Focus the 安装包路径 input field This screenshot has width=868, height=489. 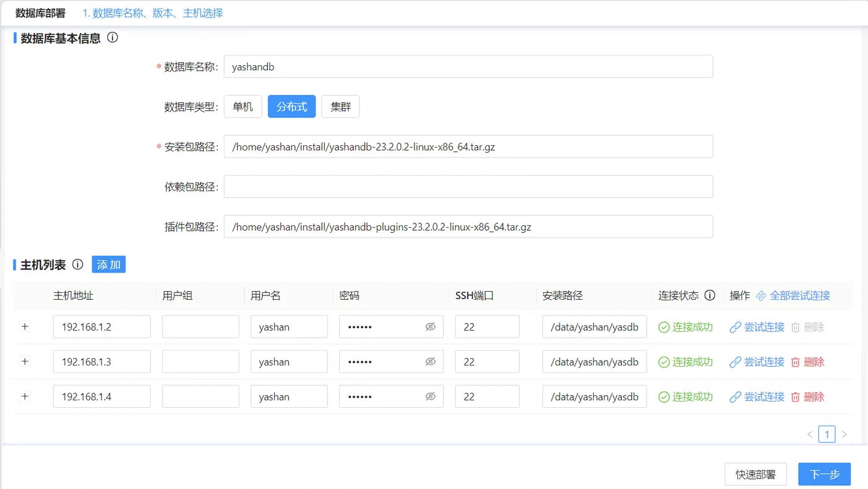(468, 147)
